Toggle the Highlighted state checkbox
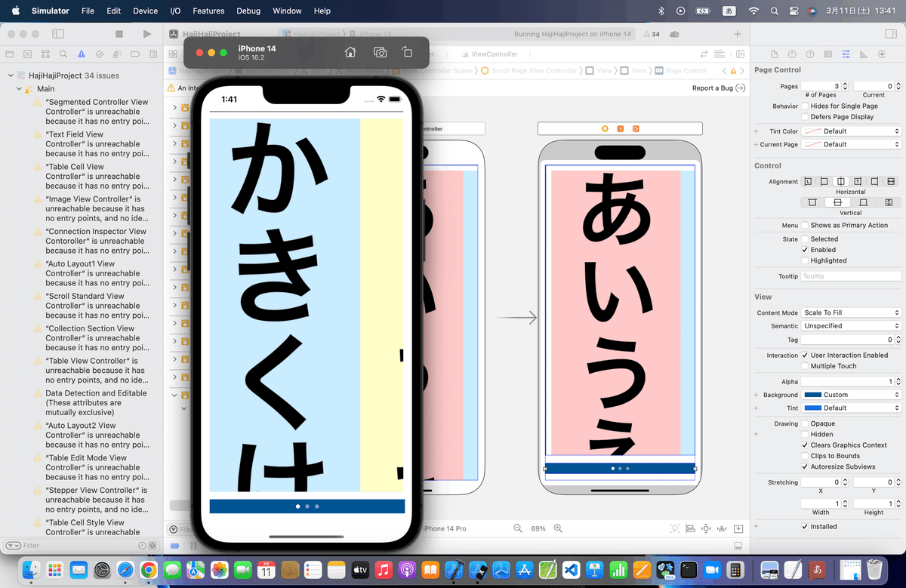Image resolution: width=906 pixels, height=588 pixels. point(805,260)
